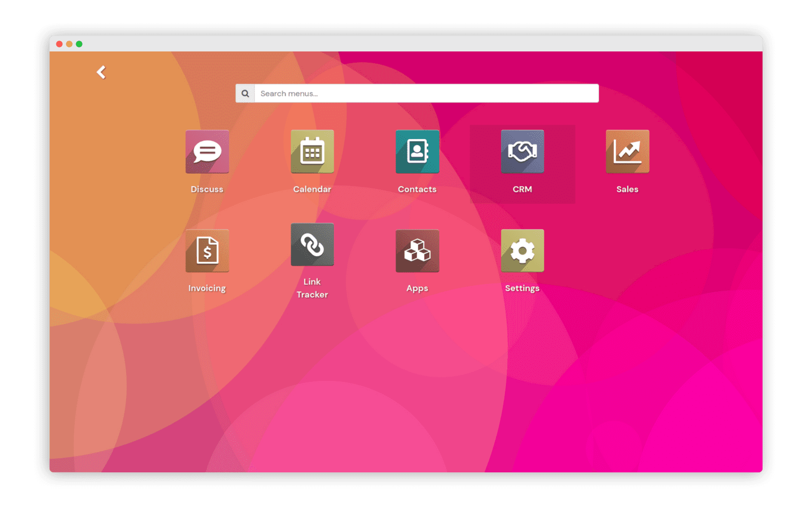The width and height of the screenshot is (812, 508).
Task: Click the Settings label text
Action: tap(522, 288)
